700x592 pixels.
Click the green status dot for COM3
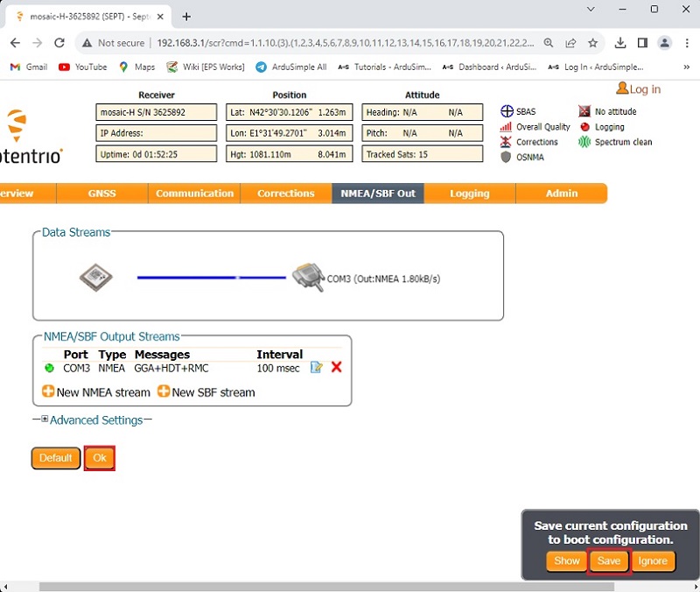pos(49,368)
